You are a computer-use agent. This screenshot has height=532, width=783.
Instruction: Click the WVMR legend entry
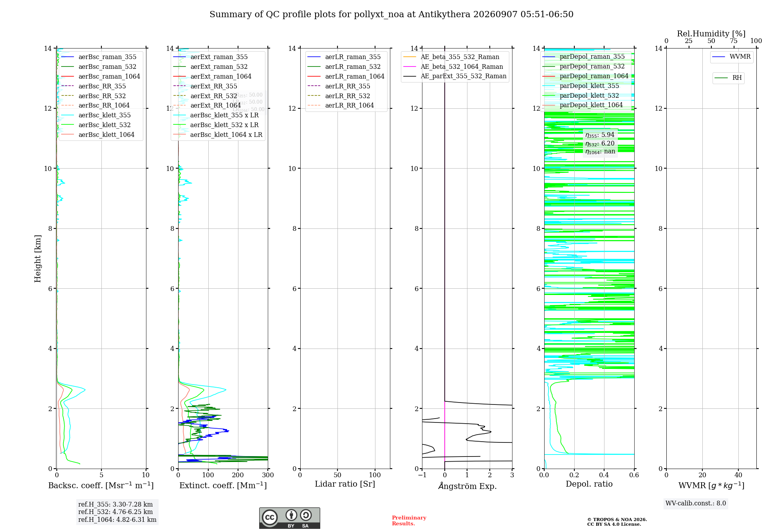click(732, 57)
